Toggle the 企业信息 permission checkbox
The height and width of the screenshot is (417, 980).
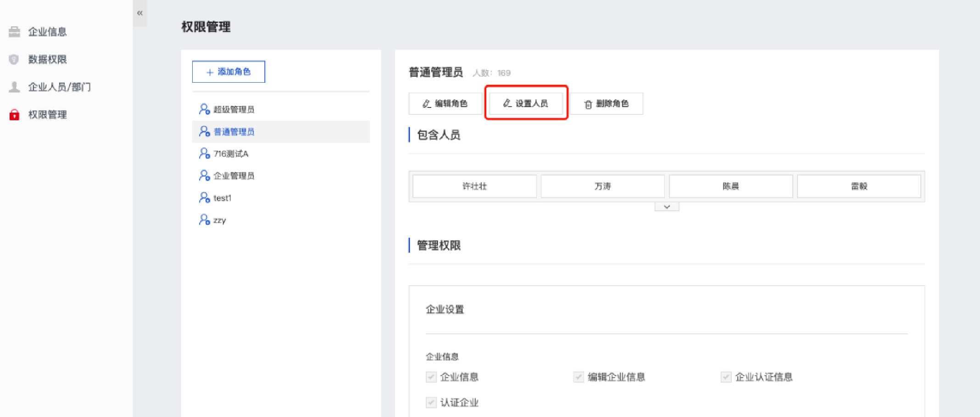click(431, 377)
